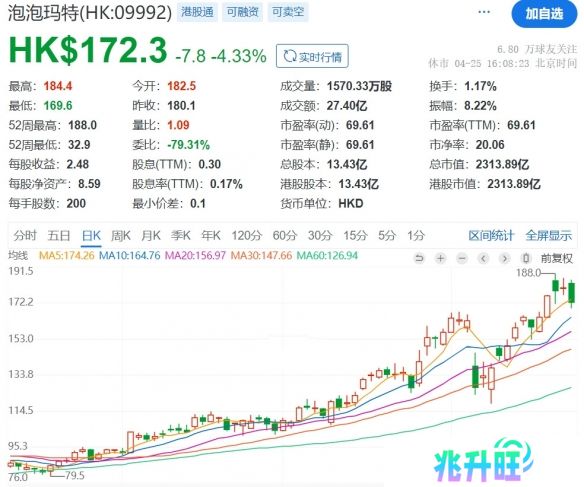Zoom out chart with minus icon

(x=462, y=258)
